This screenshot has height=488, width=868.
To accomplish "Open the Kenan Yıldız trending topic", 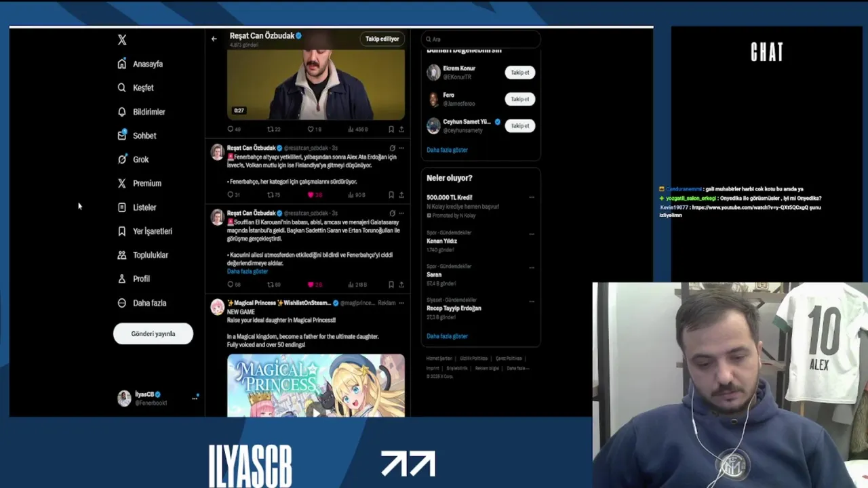I will pyautogui.click(x=442, y=241).
